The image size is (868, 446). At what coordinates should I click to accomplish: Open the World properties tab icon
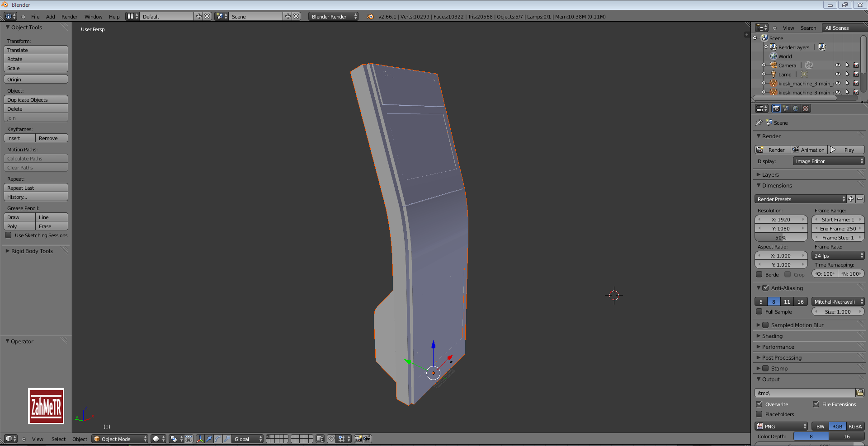pyautogui.click(x=796, y=108)
